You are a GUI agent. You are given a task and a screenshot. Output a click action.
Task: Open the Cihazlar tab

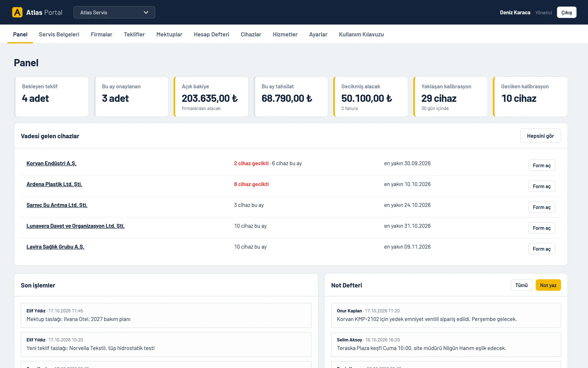click(251, 34)
